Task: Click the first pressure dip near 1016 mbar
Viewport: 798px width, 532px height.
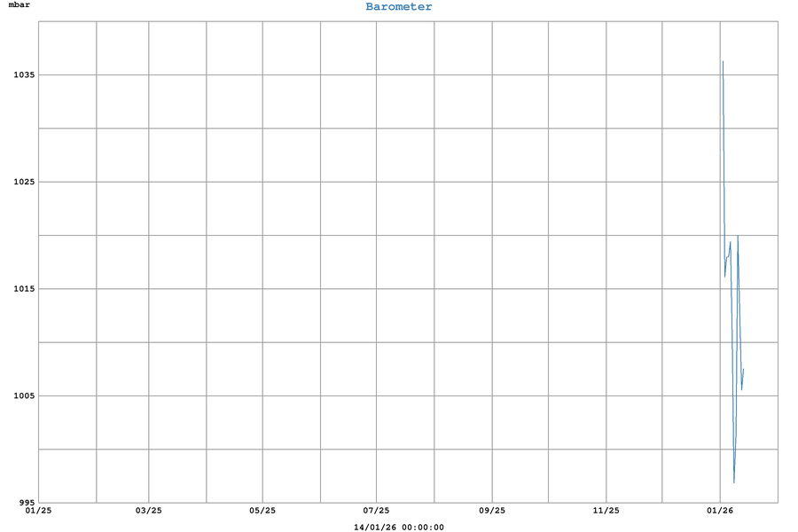Action: pos(724,276)
